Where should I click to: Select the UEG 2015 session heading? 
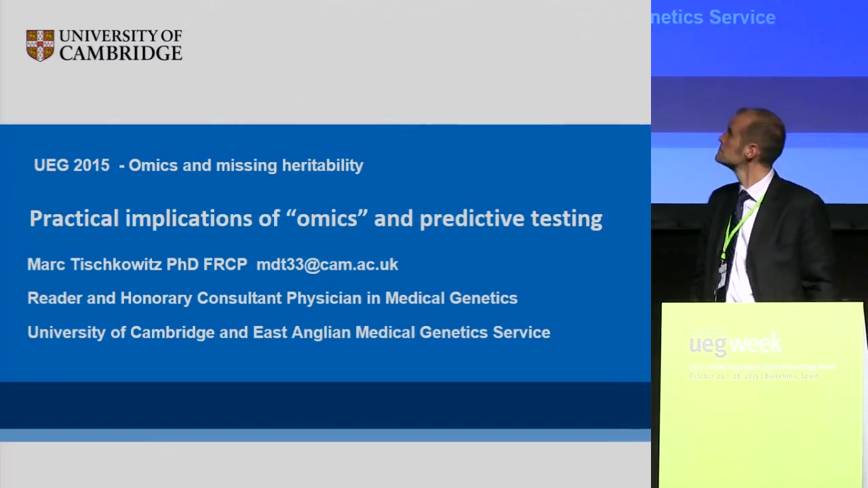point(199,165)
